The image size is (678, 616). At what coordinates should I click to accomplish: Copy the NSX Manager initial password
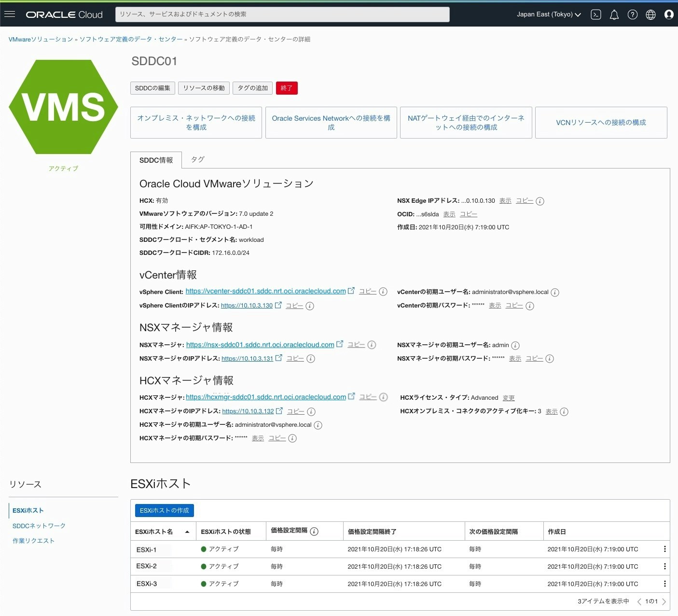tap(534, 359)
